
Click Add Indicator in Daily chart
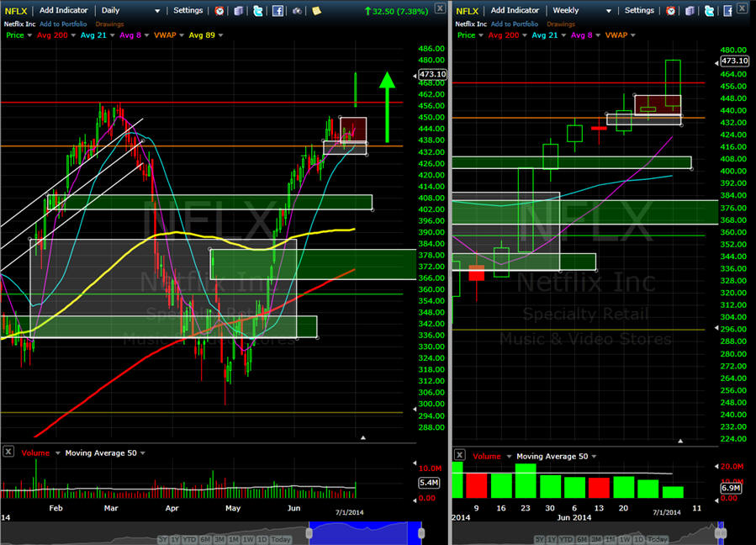click(x=64, y=10)
